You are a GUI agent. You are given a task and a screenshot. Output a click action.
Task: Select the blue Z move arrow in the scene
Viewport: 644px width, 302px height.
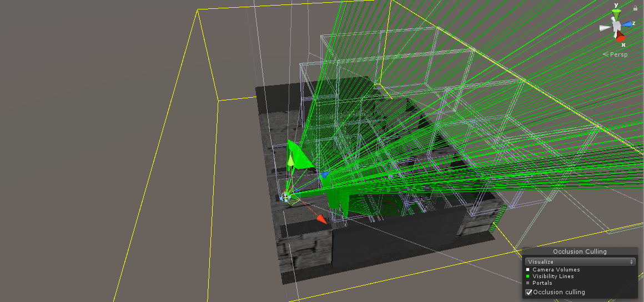(x=324, y=175)
